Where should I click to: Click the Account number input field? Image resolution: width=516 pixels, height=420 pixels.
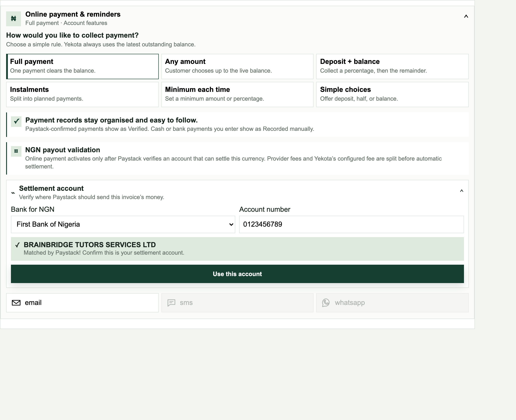point(351,224)
